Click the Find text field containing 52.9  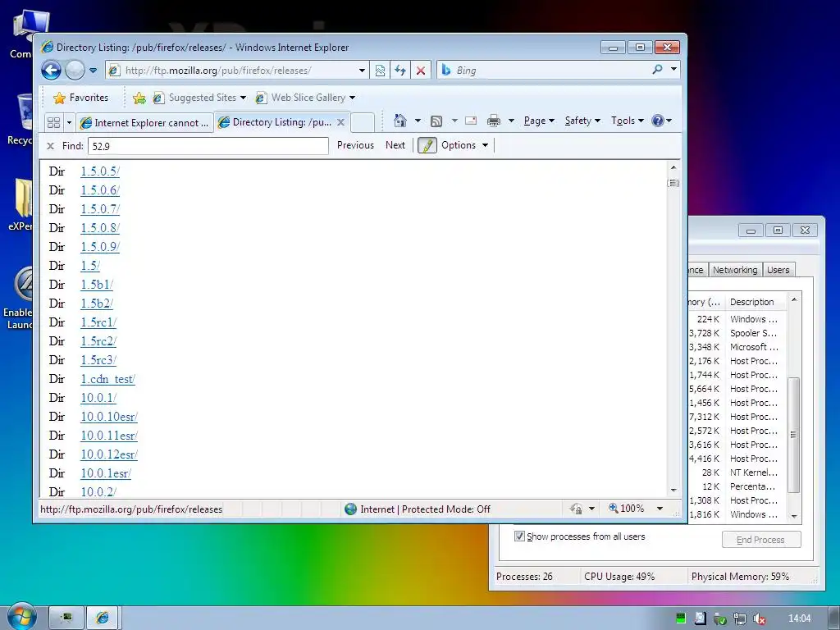[208, 146]
